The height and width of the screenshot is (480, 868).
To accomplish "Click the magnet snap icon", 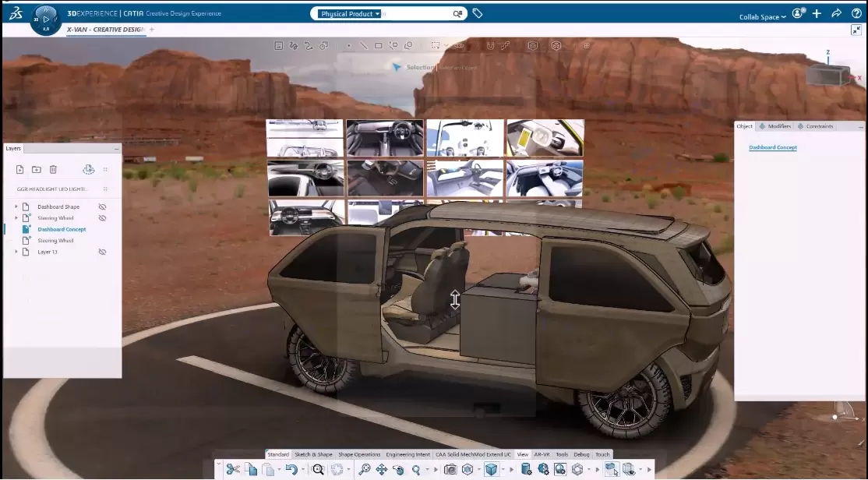I will coord(490,46).
